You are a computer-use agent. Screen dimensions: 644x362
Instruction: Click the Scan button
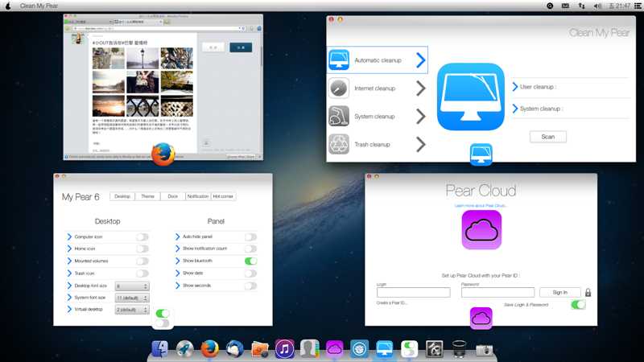click(x=548, y=137)
